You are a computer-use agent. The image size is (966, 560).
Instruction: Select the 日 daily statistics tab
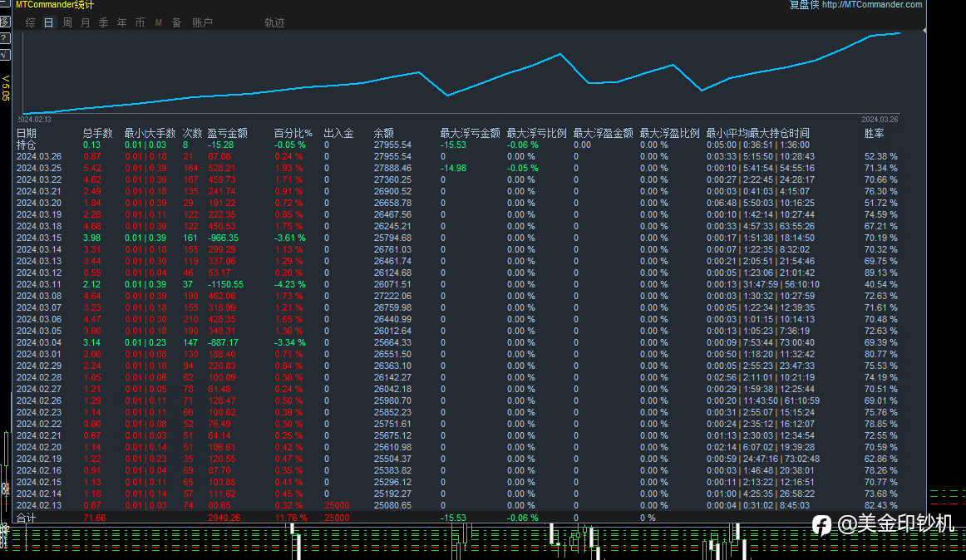coord(49,22)
